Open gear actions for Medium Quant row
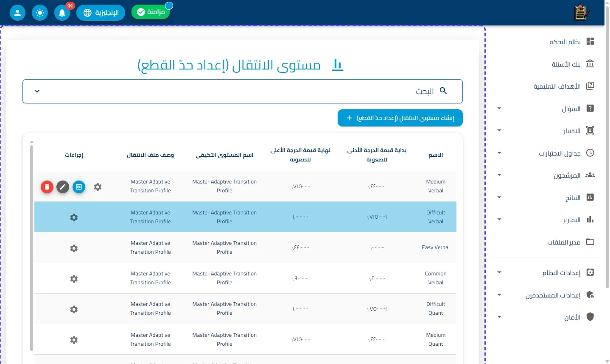 pyautogui.click(x=74, y=340)
